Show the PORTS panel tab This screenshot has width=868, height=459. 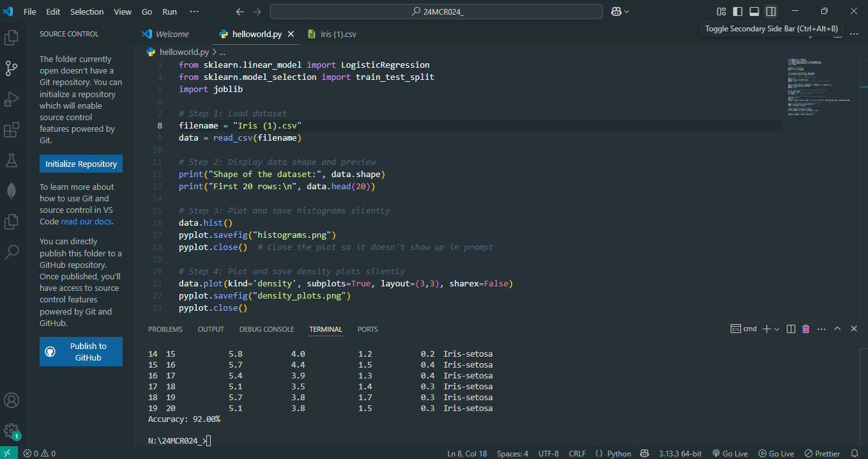368,329
